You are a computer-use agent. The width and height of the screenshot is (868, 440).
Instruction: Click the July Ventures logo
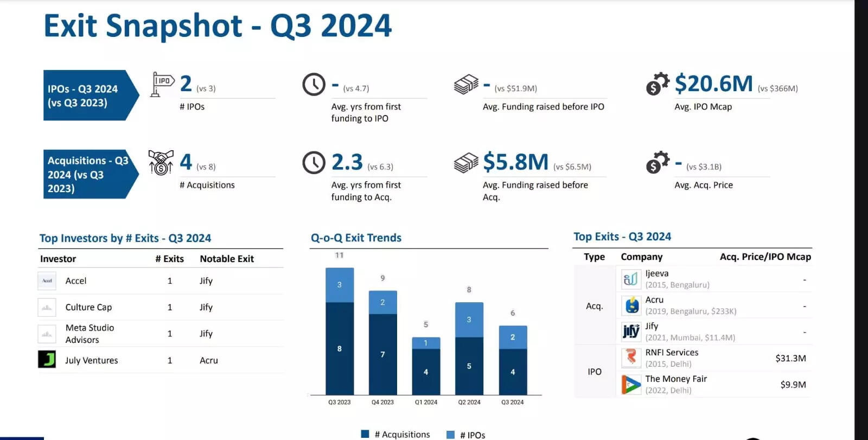coord(47,360)
